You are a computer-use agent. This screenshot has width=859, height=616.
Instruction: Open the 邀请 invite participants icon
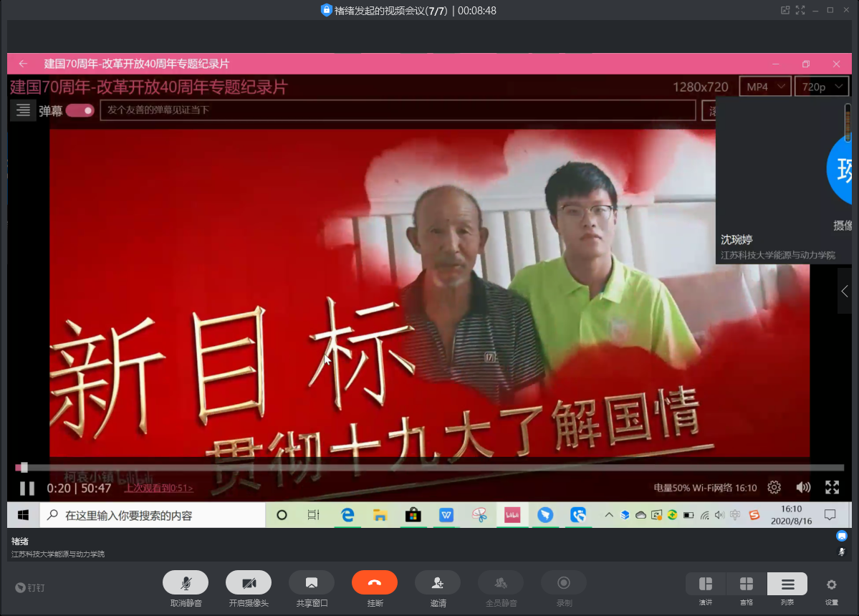(438, 583)
